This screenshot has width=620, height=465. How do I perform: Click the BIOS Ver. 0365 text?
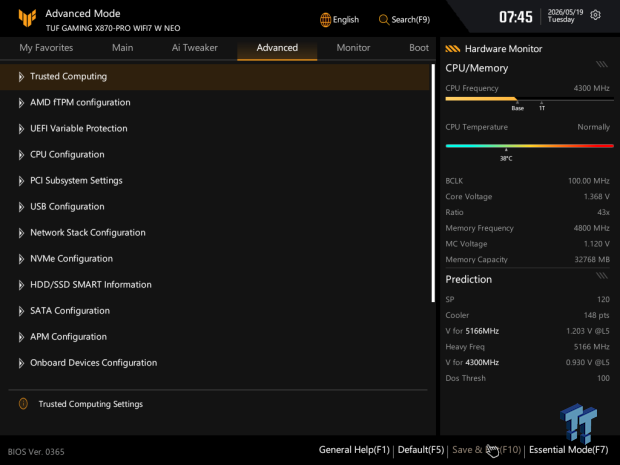36,452
